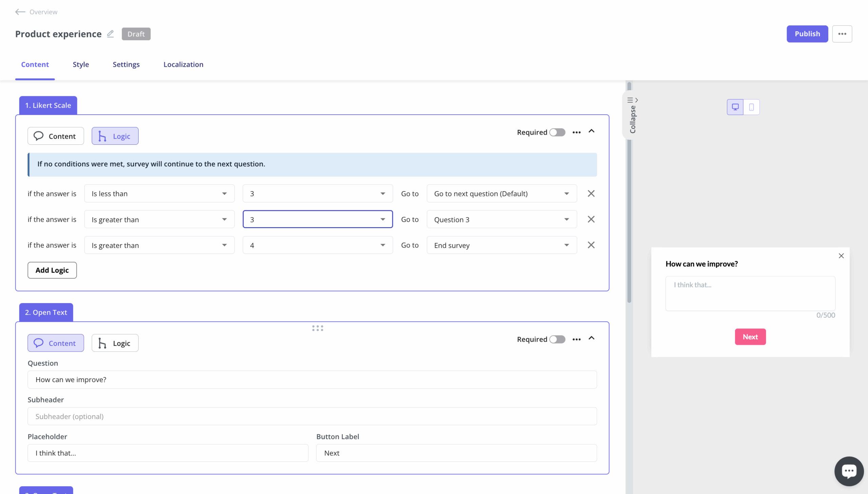Click the Publish button
The image size is (868, 494).
point(807,34)
